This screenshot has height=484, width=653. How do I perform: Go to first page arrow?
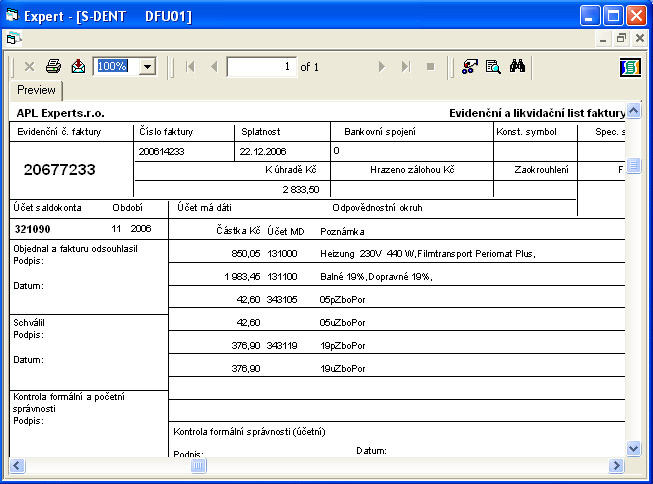190,66
